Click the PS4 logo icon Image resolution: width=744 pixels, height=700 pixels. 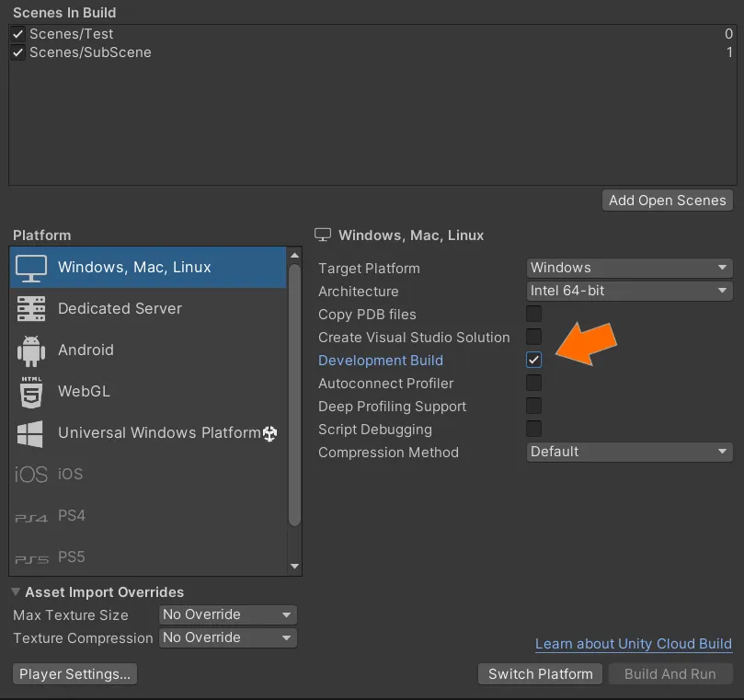click(x=31, y=518)
